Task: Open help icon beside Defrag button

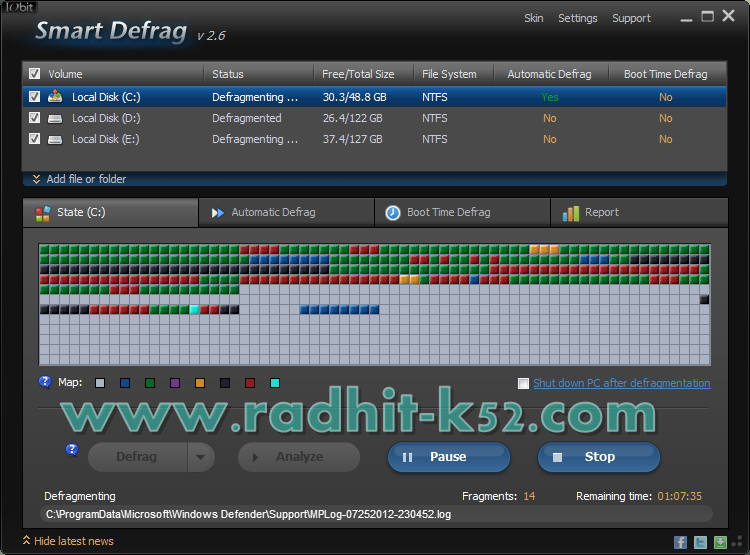Action: pyautogui.click(x=72, y=450)
